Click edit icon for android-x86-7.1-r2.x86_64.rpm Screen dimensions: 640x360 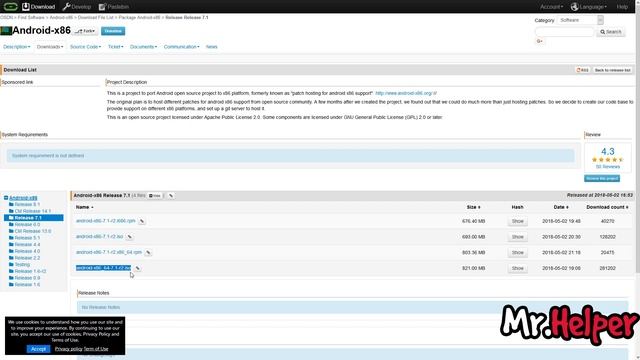[148, 253]
